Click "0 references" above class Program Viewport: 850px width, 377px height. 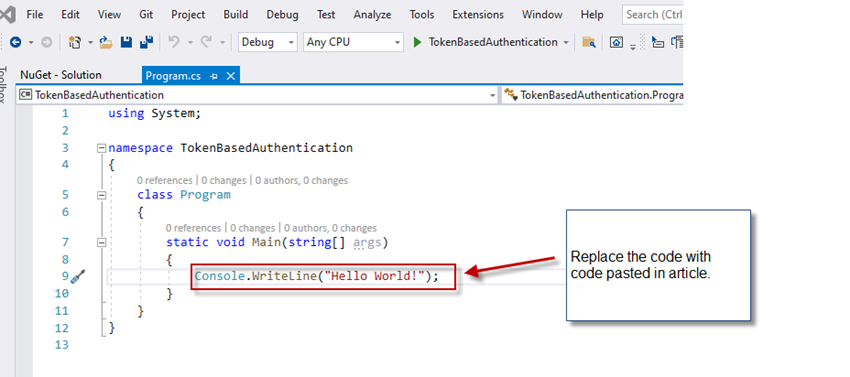pyautogui.click(x=164, y=180)
